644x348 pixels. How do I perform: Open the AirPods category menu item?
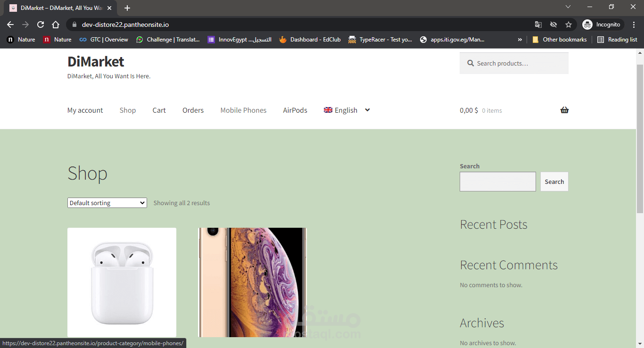(x=295, y=110)
